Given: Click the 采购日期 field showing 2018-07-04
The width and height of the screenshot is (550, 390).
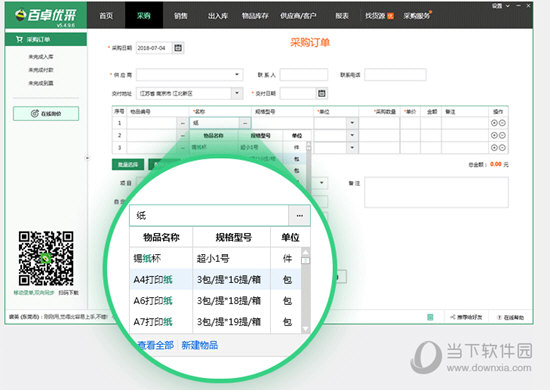Looking at the screenshot, I should pyautogui.click(x=154, y=48).
